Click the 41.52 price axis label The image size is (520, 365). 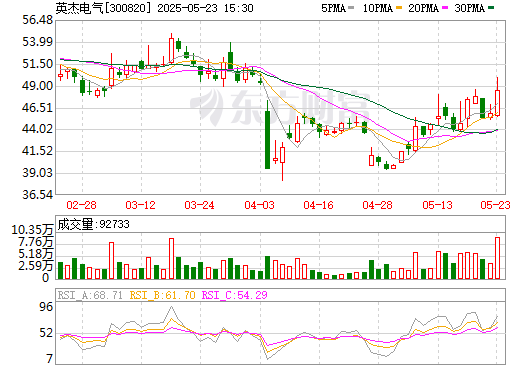click(x=38, y=151)
